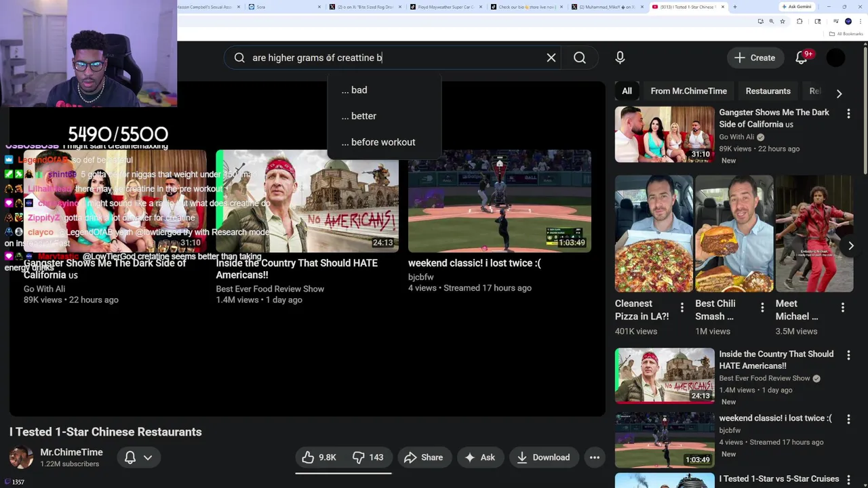
Task: Open the notifications bell showing 9+
Action: pyautogui.click(x=802, y=58)
